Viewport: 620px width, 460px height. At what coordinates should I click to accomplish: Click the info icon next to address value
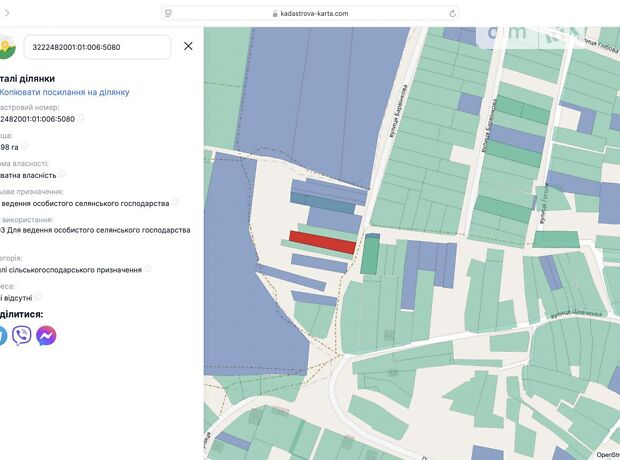point(38,297)
